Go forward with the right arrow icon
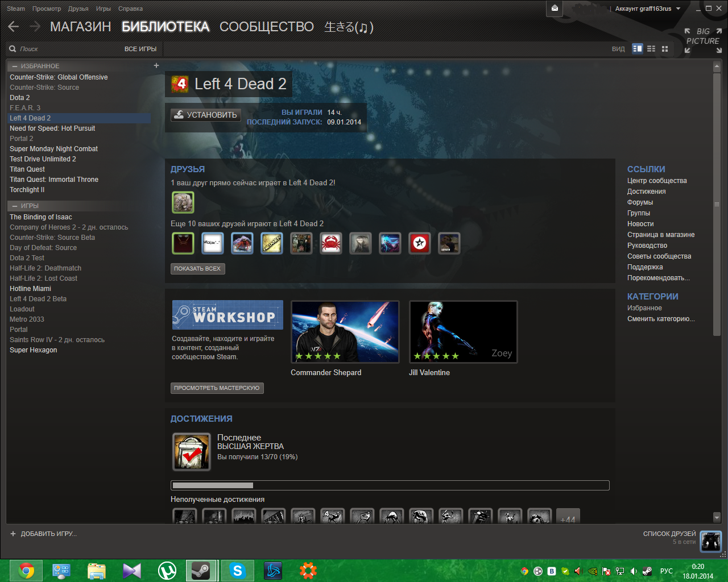728x582 pixels. tap(35, 27)
